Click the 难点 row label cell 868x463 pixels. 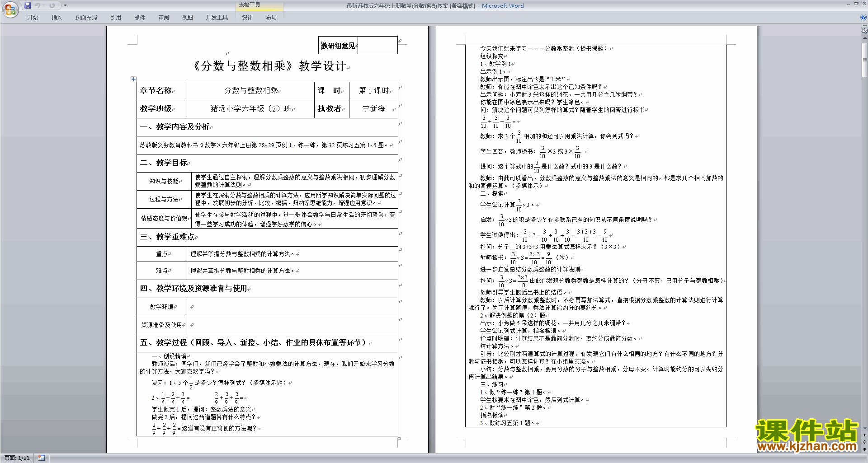(162, 271)
